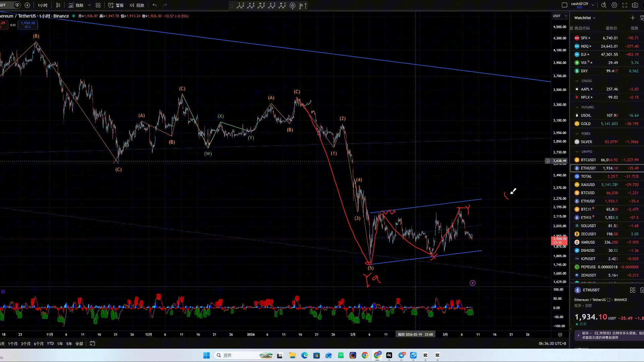Viewport: 644px width, 362px height.
Task: Click the 1小时 interval button
Action: coord(42,5)
